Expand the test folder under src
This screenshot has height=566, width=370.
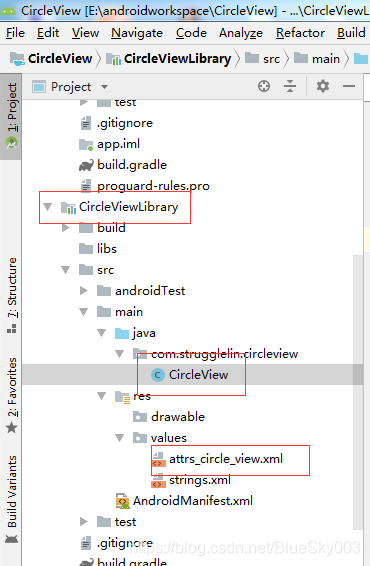click(x=84, y=522)
